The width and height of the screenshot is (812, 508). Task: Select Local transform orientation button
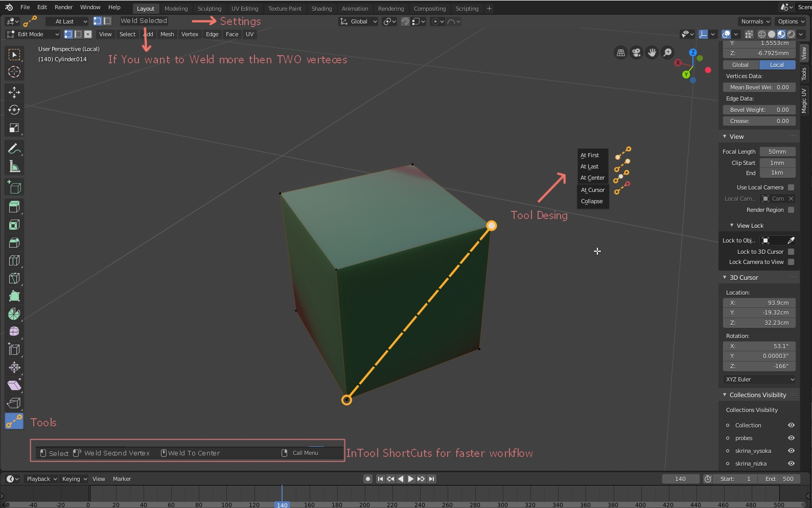point(777,65)
